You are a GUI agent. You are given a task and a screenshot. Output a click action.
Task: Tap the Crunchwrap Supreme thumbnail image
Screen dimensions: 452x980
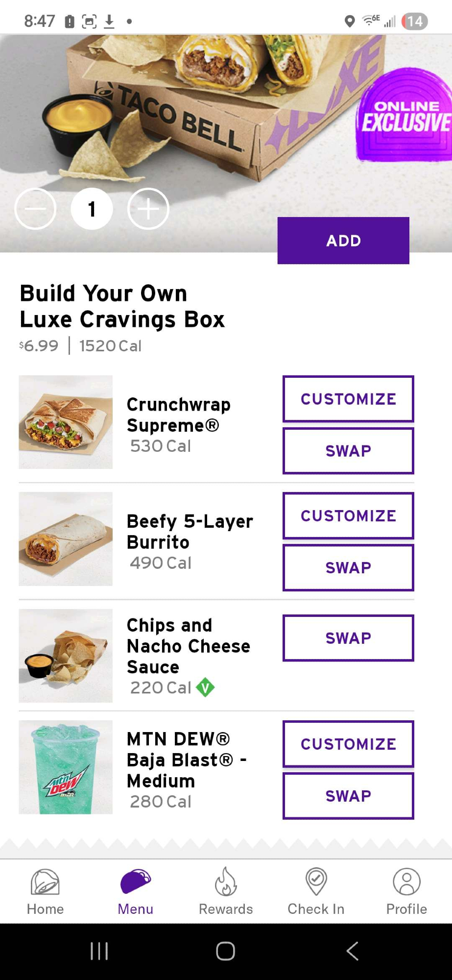point(66,422)
